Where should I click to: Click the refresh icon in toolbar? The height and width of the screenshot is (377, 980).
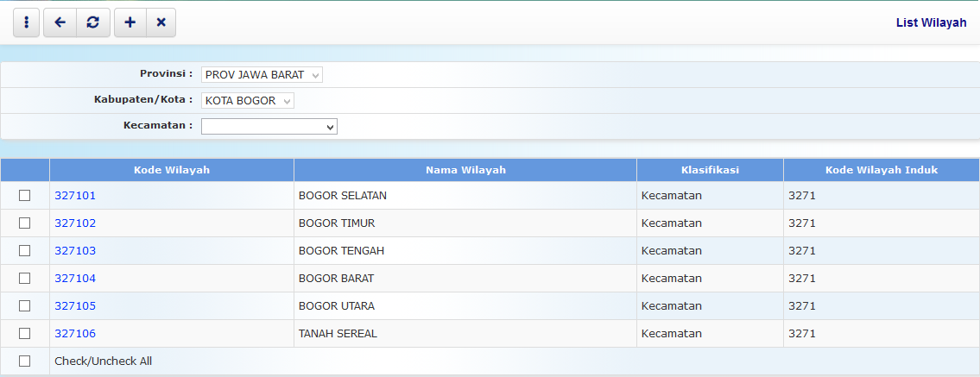coord(92,23)
